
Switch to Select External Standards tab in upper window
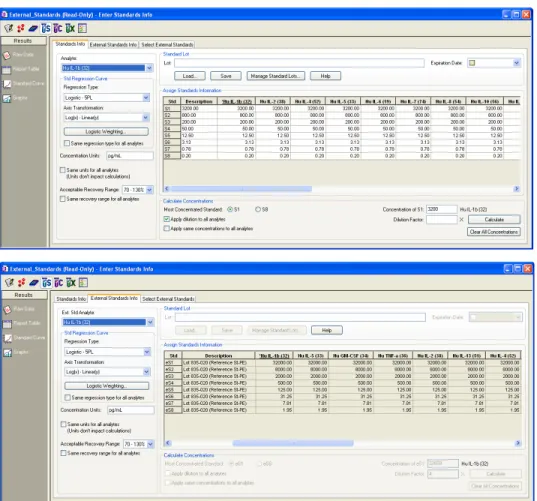pos(167,45)
